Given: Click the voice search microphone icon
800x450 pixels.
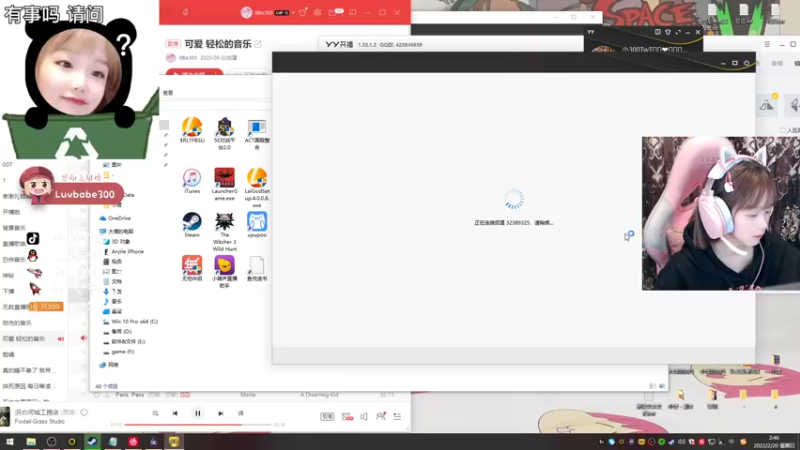Looking at the screenshot, I should click(x=185, y=12).
